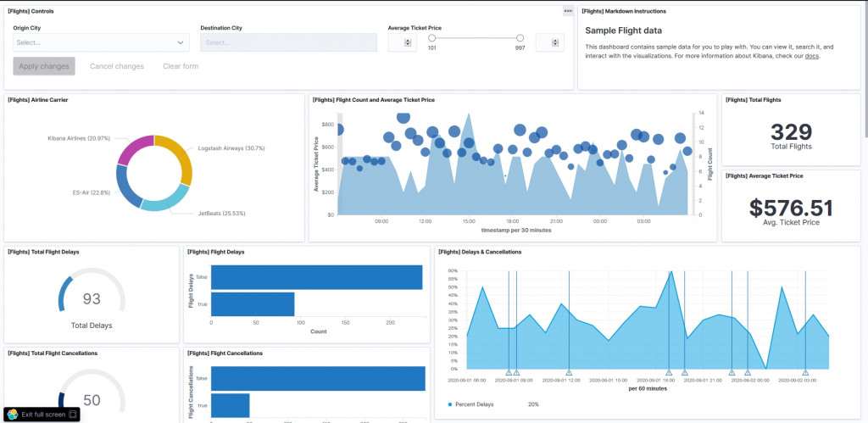Click the [Flights] Delays & Cancellations title
The height and width of the screenshot is (423, 868).
tap(480, 252)
